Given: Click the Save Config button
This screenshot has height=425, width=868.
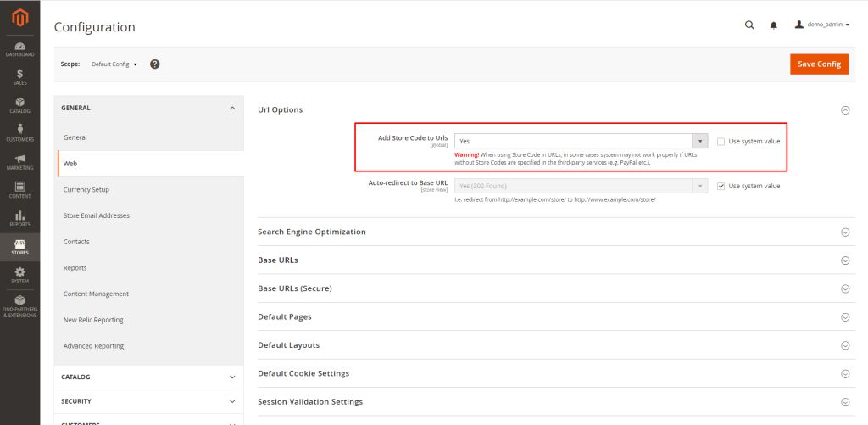Looking at the screenshot, I should pyautogui.click(x=818, y=64).
